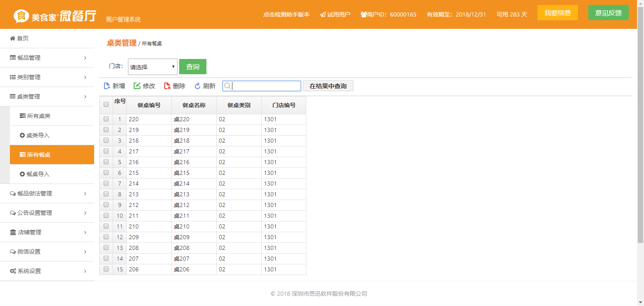Click the table icon beside 桌类管理
644x306 pixels.
click(x=13, y=97)
